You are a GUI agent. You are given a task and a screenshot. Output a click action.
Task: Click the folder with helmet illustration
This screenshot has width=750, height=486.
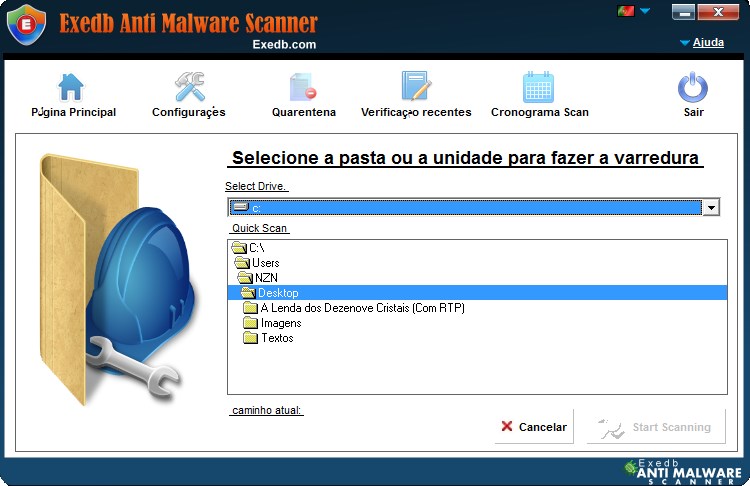117,279
